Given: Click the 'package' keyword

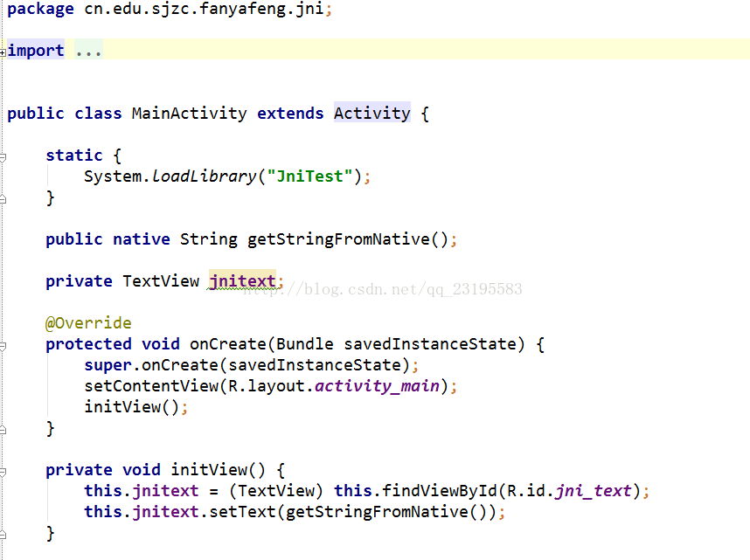Looking at the screenshot, I should (41, 9).
